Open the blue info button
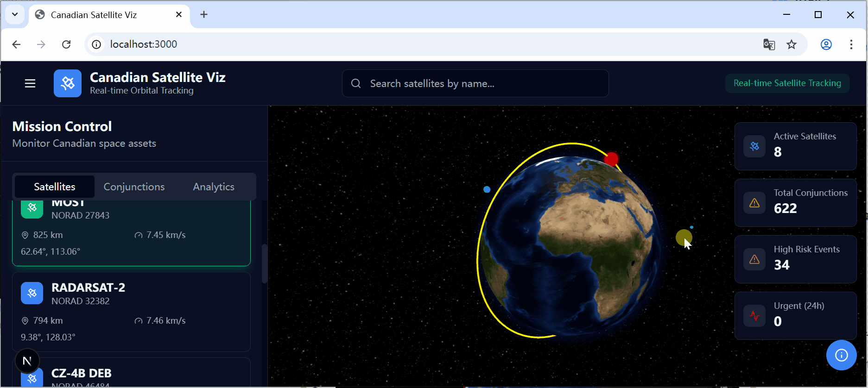Image resolution: width=868 pixels, height=388 pixels. coord(841,355)
